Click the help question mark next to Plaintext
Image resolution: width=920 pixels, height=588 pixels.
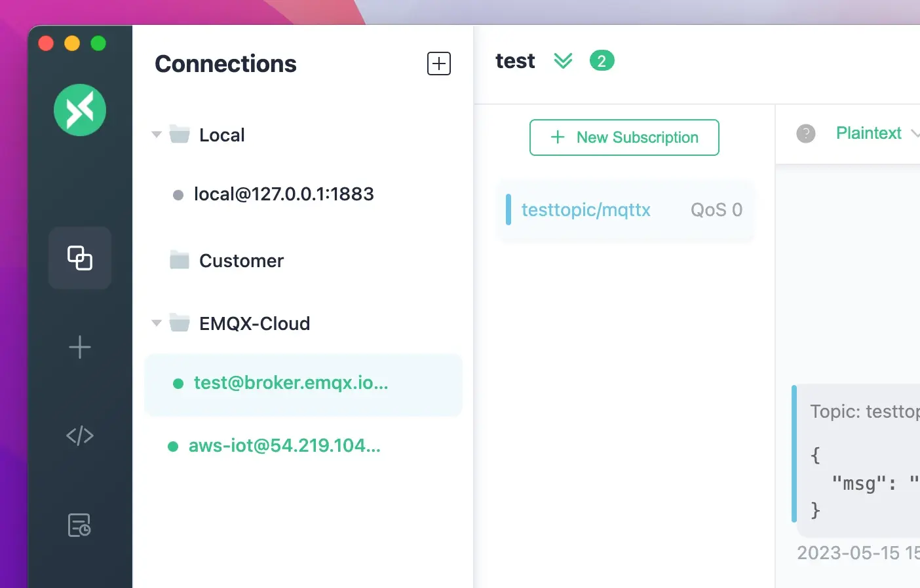[805, 133]
